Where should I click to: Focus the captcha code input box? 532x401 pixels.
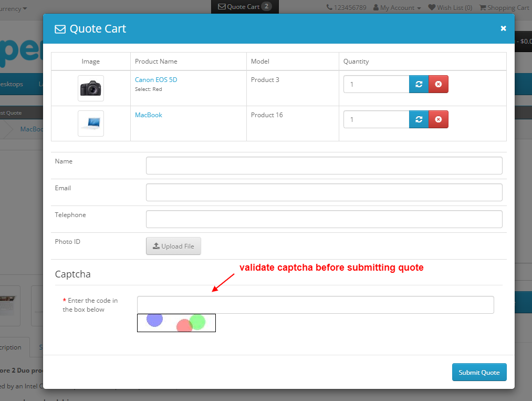[x=316, y=305]
